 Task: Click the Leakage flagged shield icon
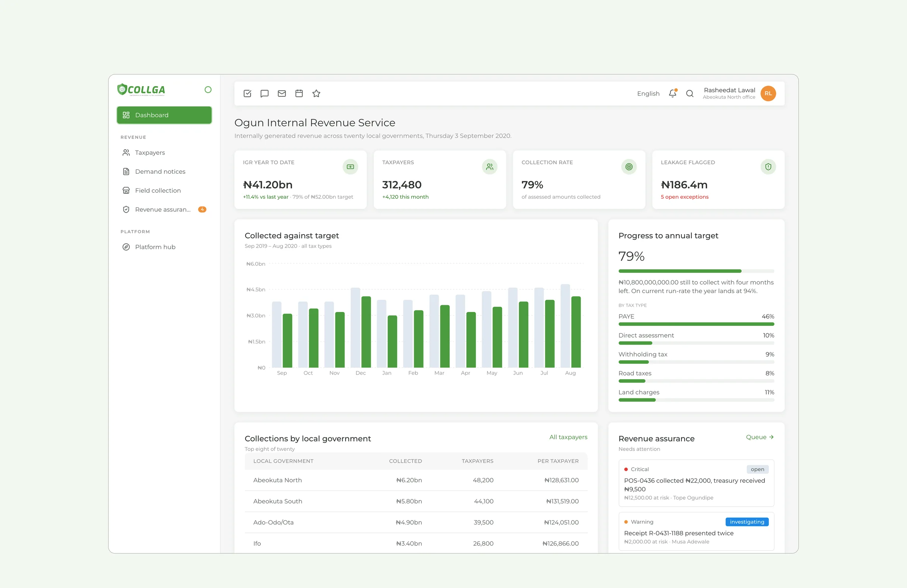coord(768,167)
